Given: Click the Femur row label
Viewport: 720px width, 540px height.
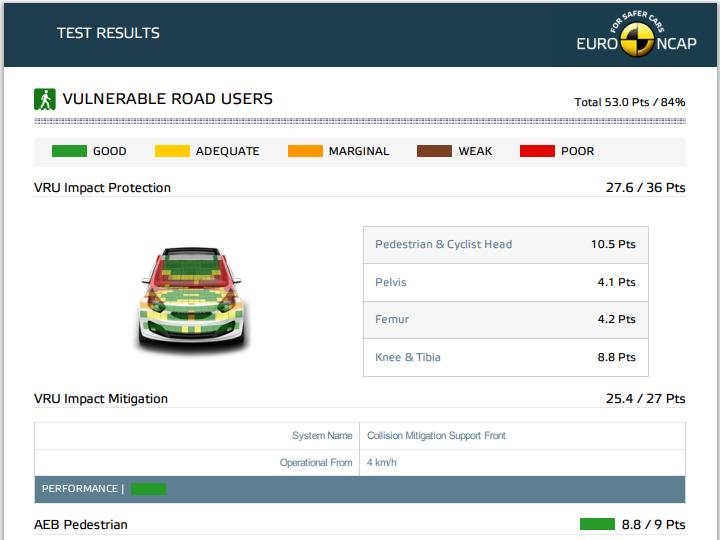Looking at the screenshot, I should tap(392, 319).
